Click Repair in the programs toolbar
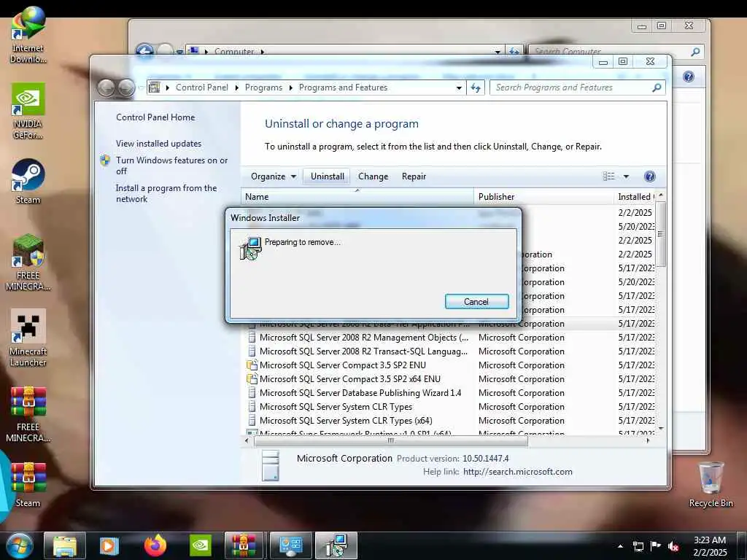The width and height of the screenshot is (747, 560). (x=414, y=176)
